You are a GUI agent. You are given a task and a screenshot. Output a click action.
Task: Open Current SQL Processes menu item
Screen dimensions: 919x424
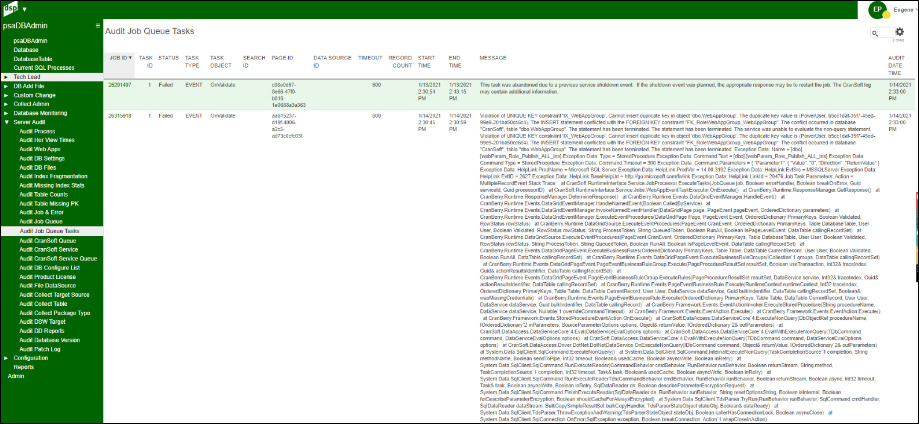click(44, 68)
